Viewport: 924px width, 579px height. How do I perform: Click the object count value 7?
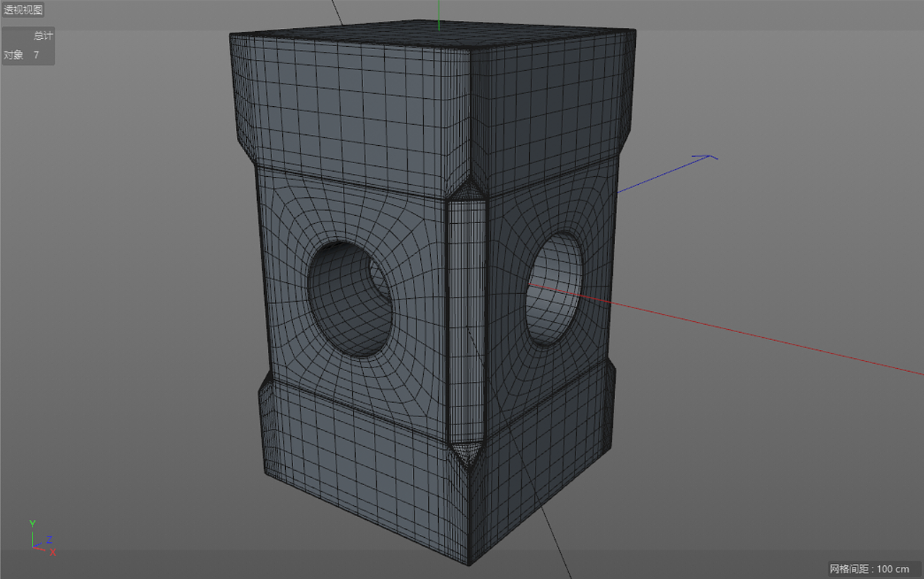click(36, 55)
